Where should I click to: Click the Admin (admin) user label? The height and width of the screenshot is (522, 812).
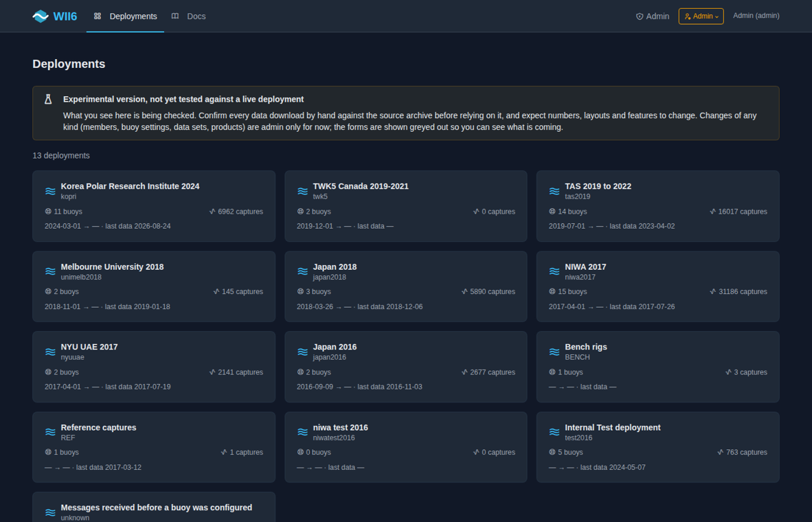(756, 16)
